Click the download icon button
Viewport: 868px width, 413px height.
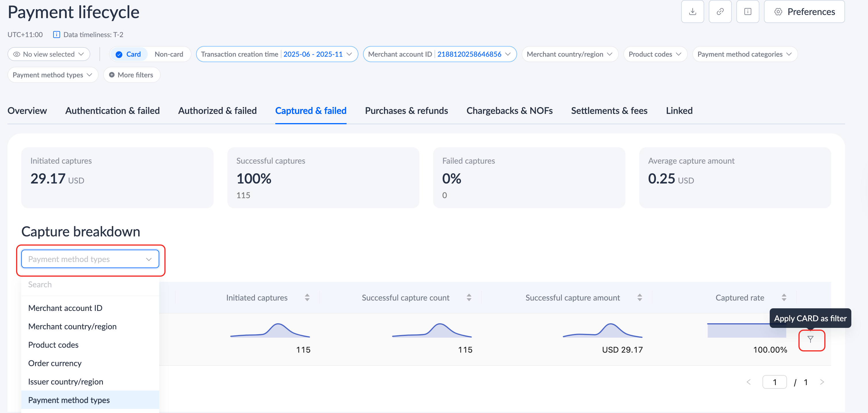pyautogui.click(x=692, y=12)
